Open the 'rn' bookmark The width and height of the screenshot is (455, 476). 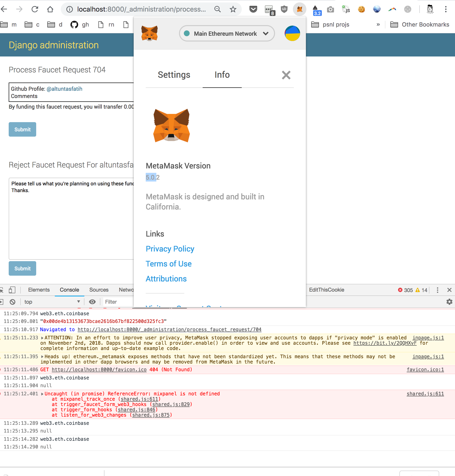(106, 25)
